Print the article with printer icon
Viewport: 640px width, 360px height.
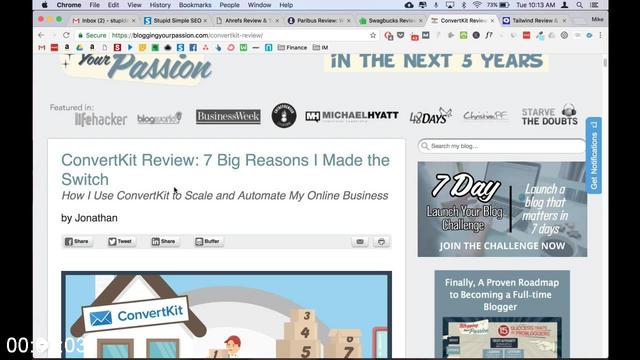pos(381,242)
